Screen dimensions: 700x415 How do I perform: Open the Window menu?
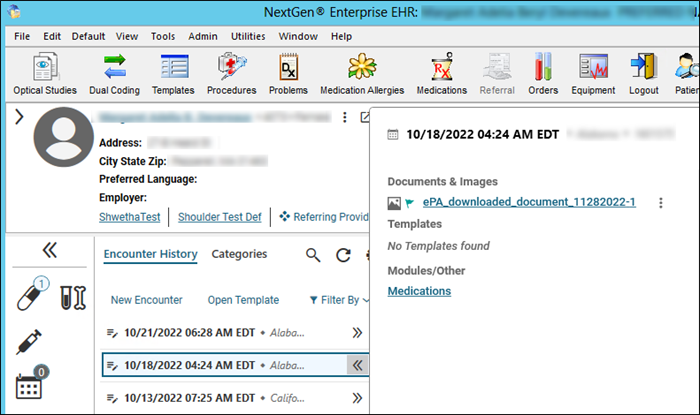[298, 36]
